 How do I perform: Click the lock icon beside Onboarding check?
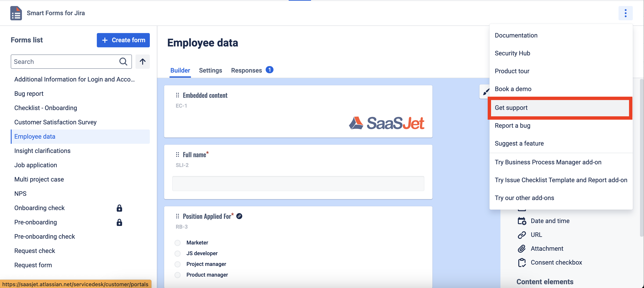click(119, 208)
